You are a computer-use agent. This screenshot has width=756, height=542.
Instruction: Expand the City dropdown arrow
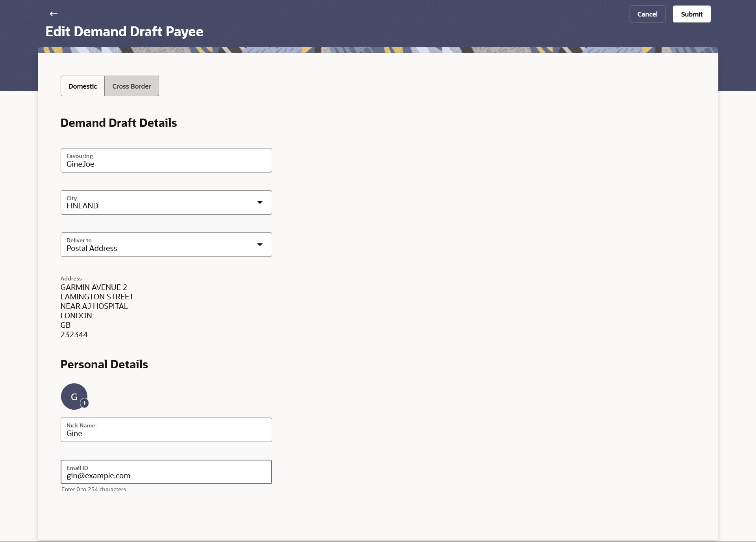(x=259, y=202)
